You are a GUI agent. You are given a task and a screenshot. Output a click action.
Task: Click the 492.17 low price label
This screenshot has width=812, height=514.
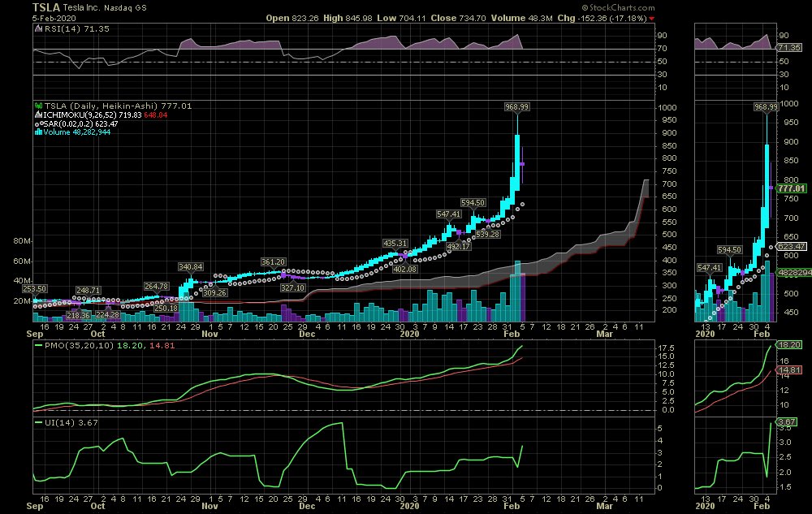pyautogui.click(x=458, y=246)
